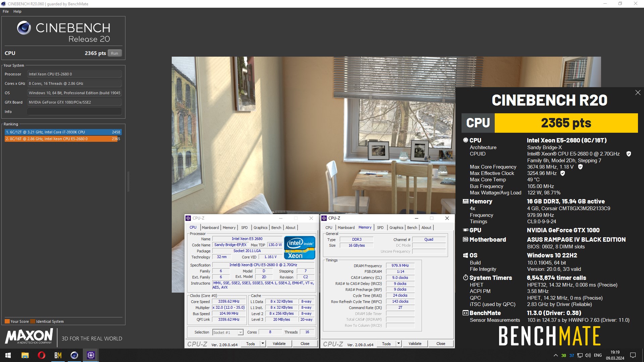This screenshot has width=644, height=362.
Task: Click the Cinebench logo sphere icon
Action: pyautogui.click(x=24, y=28)
